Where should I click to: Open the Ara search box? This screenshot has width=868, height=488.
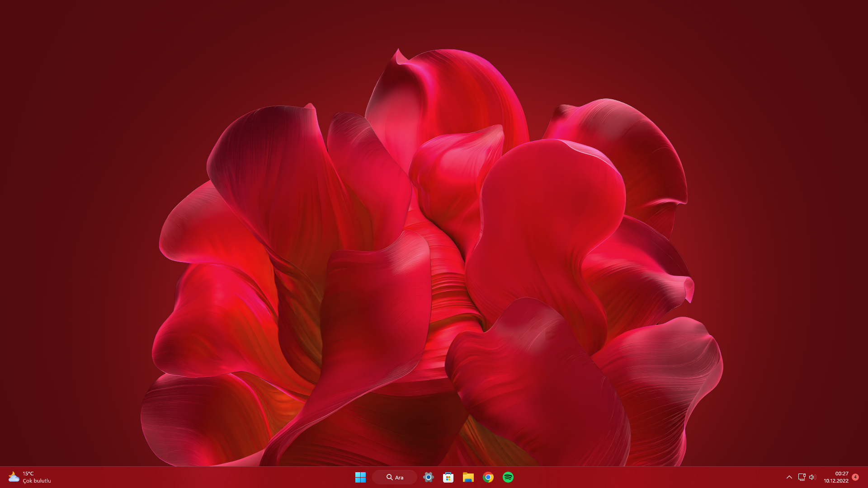tap(395, 477)
